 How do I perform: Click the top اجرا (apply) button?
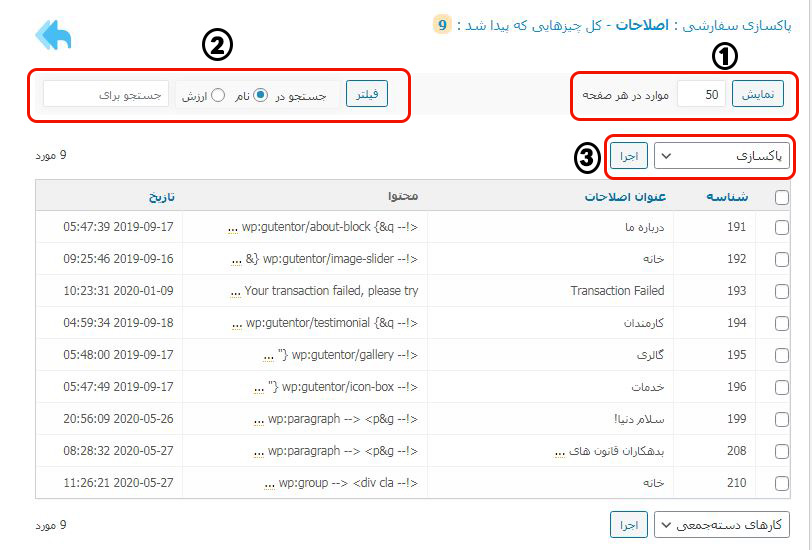click(629, 156)
